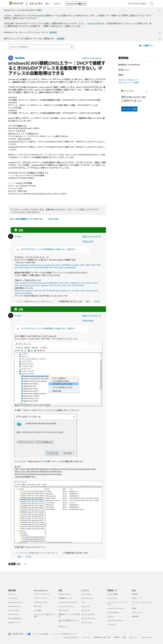
Task: Close the 初めてコミュニティをご利用 banner
Action: pos(160,39)
